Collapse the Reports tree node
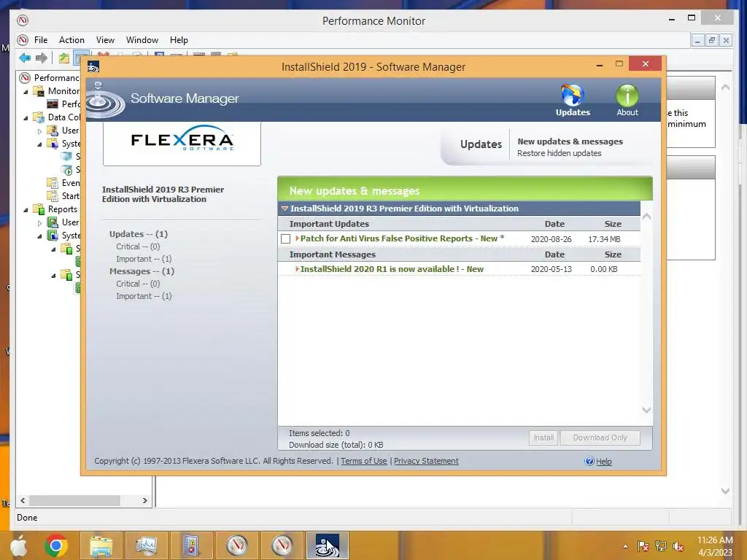The image size is (747, 560). (x=26, y=209)
